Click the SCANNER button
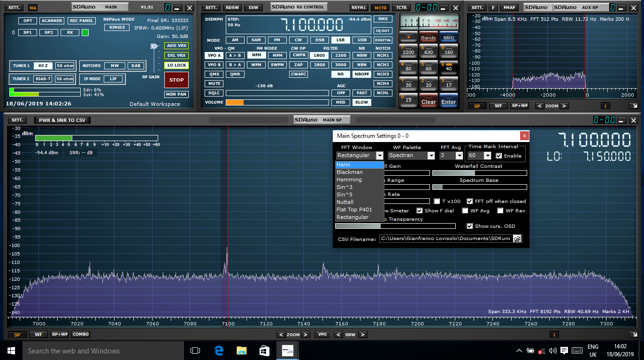The image size is (644, 360). (x=52, y=21)
